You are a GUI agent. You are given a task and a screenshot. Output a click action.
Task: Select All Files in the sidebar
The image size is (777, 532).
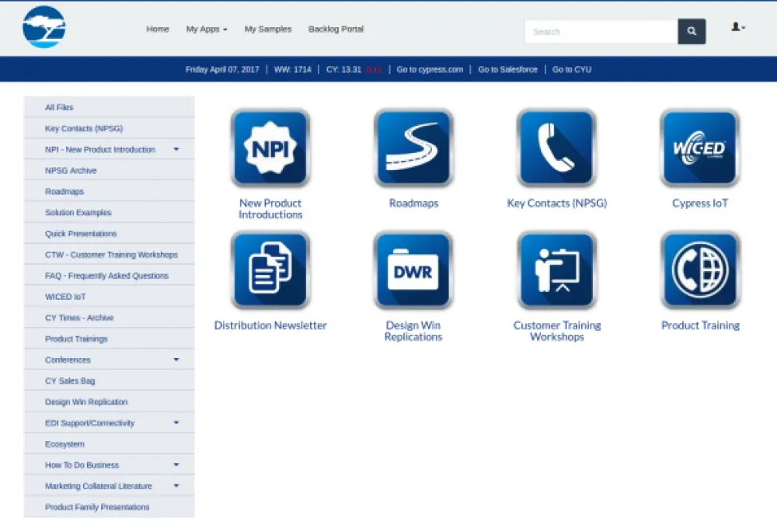(x=109, y=107)
